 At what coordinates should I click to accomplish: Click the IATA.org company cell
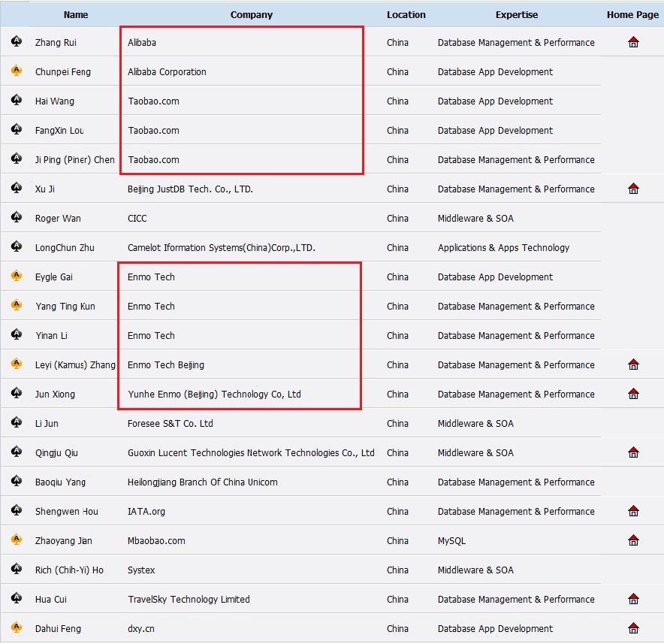pos(146,512)
